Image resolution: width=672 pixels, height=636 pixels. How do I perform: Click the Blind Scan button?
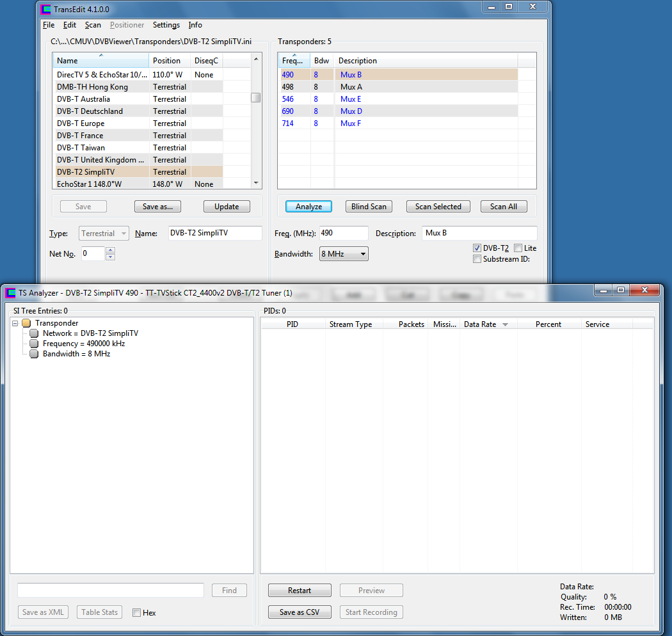pos(369,207)
